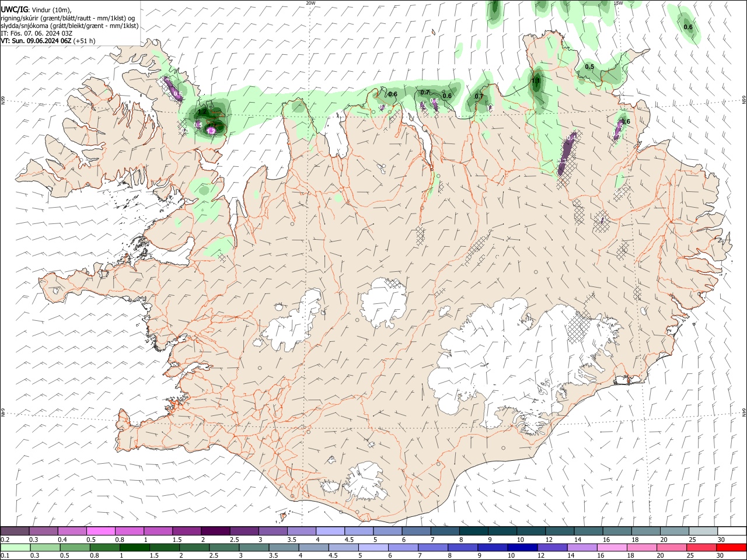Click the '30' label in the upper legend row
Image resolution: width=747 pixels, height=560 pixels.
click(721, 540)
